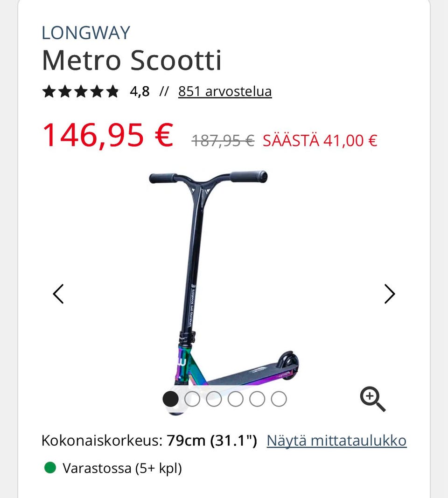Show next product image with right arrow

click(x=390, y=294)
